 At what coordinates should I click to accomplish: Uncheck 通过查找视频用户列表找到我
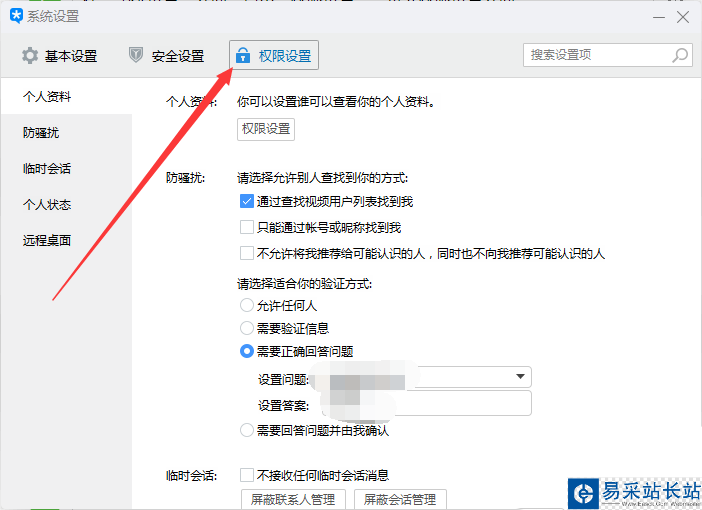(x=247, y=201)
